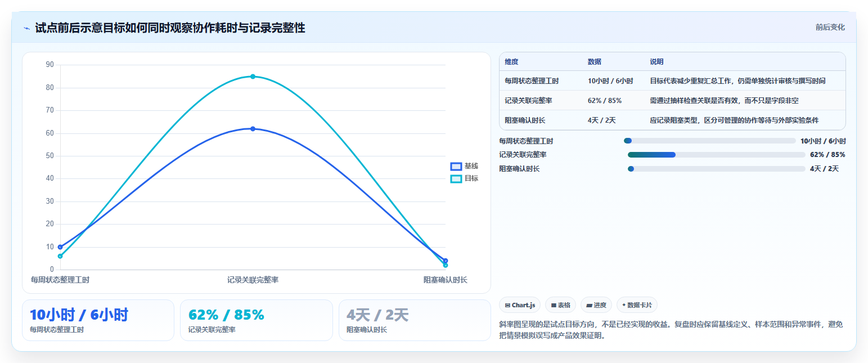The height and width of the screenshot is (363, 868).
Task: Open the 62% / 85% data card
Action: 257,320
